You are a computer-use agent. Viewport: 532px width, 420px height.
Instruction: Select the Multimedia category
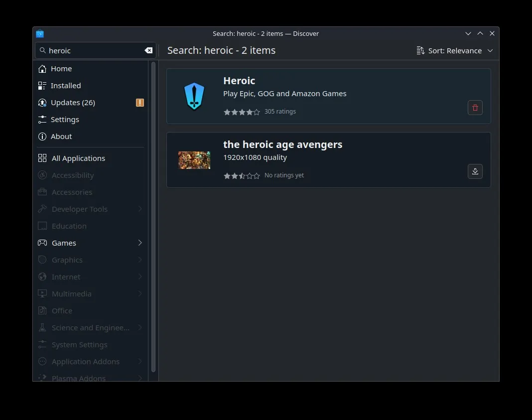91,294
